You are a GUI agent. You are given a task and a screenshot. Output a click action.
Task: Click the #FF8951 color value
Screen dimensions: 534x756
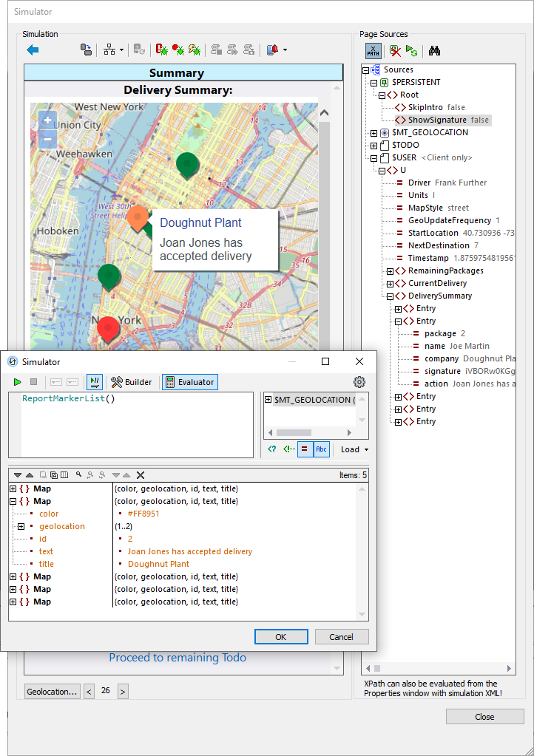(143, 514)
